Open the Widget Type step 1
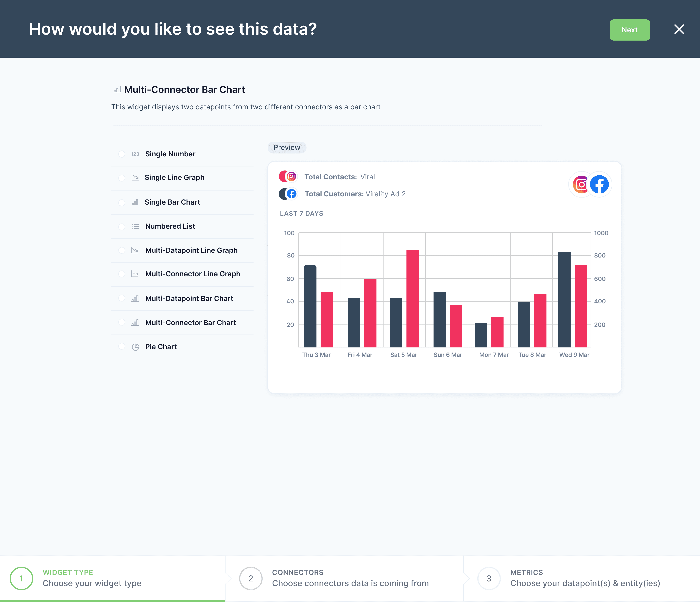Screen dimensions: 700x602 click(x=21, y=578)
